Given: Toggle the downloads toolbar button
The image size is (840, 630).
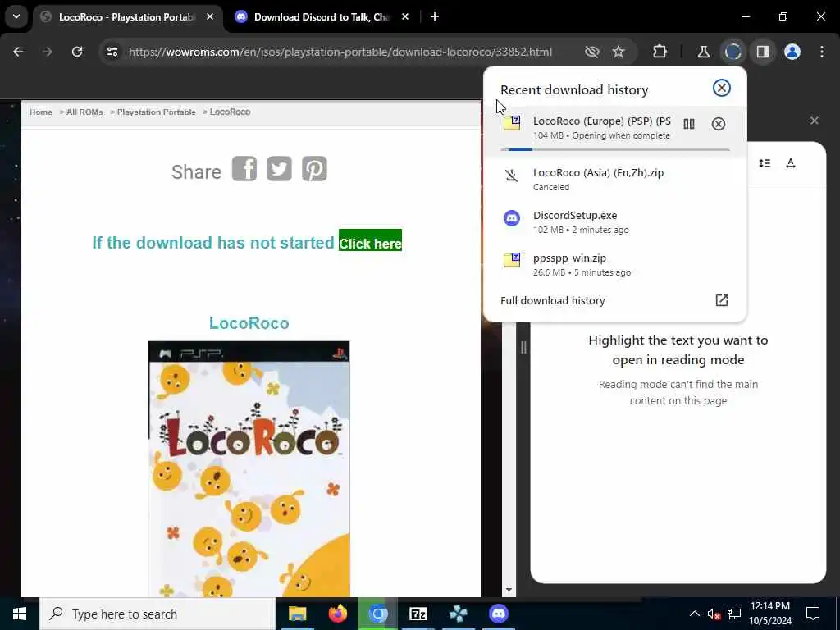Looking at the screenshot, I should tap(733, 52).
